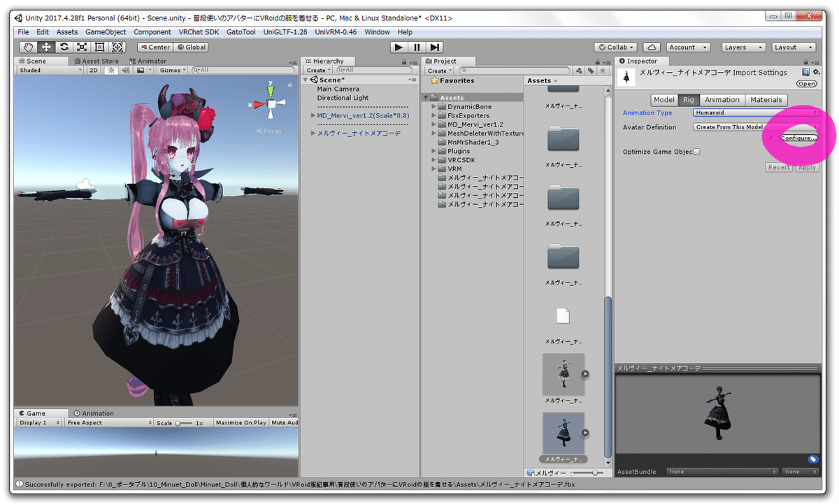The width and height of the screenshot is (839, 504).
Task: Open the Collab dropdown
Action: pyautogui.click(x=616, y=47)
